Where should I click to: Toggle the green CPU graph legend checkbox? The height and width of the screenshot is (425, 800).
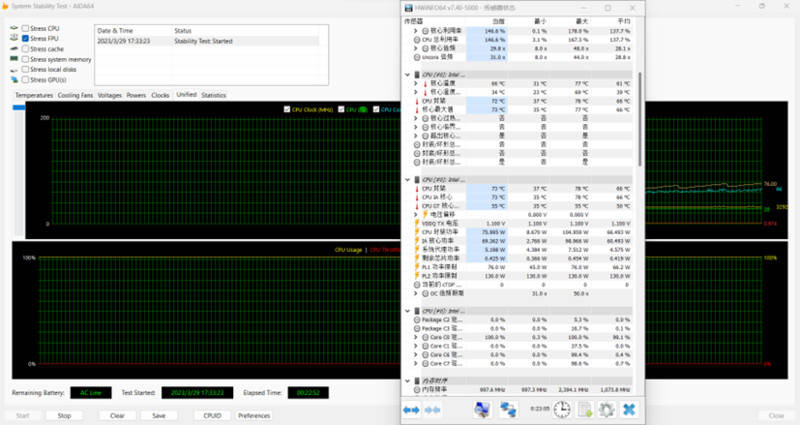click(x=341, y=109)
